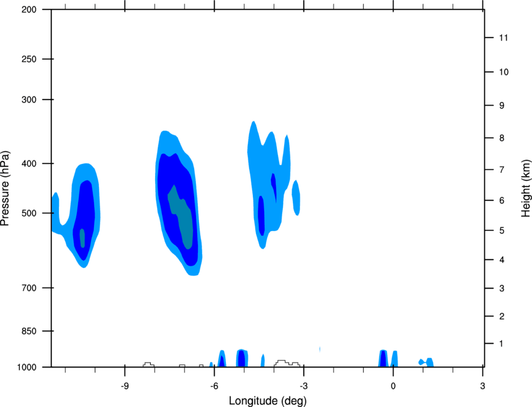This screenshot has height=407, width=532.
Task: Pick the 7 km height tick label
Action: pos(502,170)
